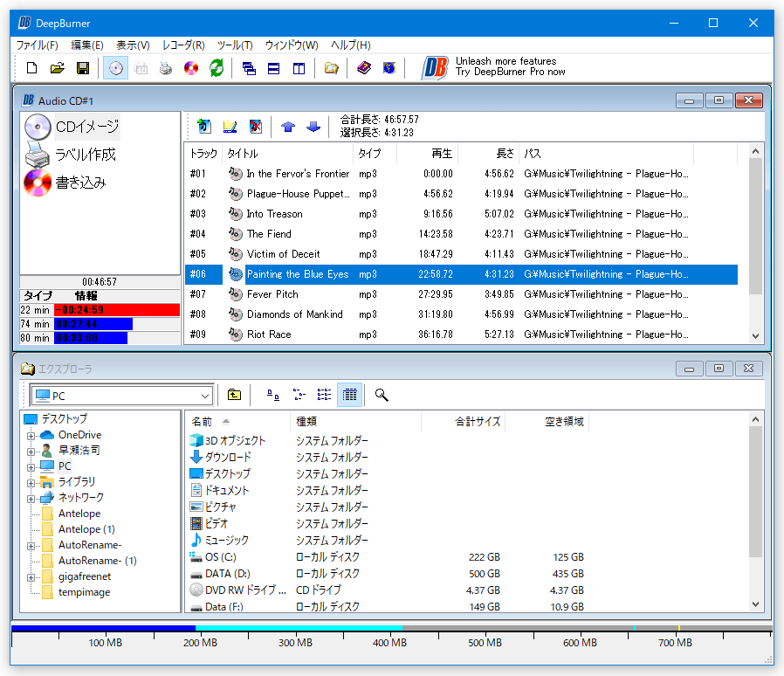Click the タイトル column header

click(x=287, y=154)
